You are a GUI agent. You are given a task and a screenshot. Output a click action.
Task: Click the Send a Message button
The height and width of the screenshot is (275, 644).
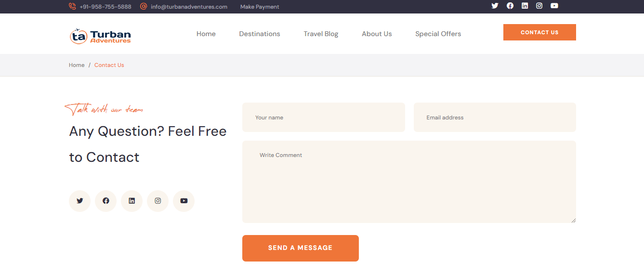pos(301,248)
